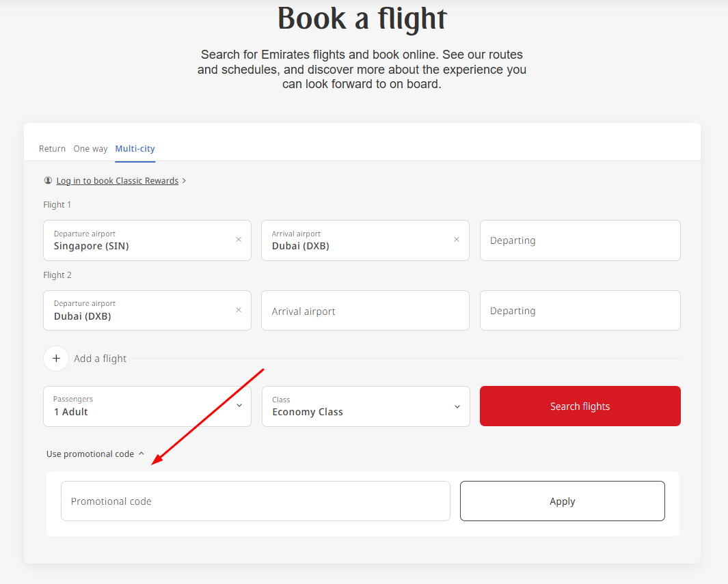This screenshot has height=584, width=728.
Task: Open the Flight 1 Departing date field
Action: pos(580,240)
